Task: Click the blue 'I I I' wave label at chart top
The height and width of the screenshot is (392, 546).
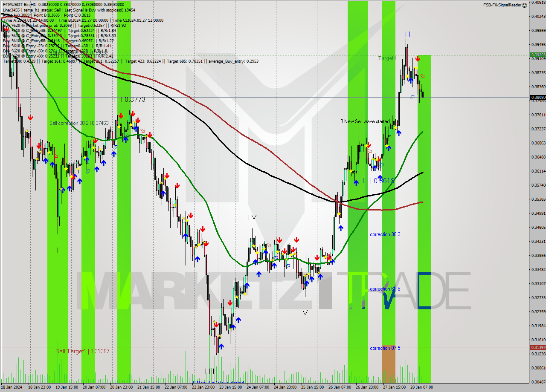Action: click(406, 34)
